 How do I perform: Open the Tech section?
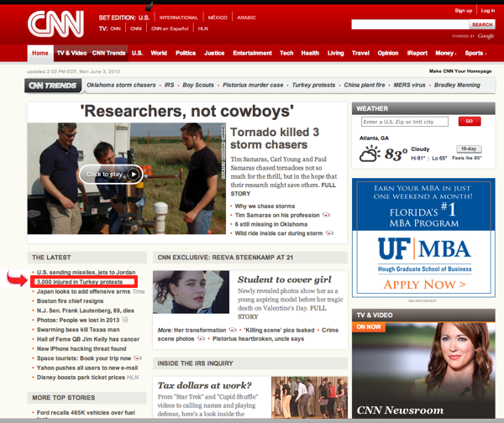point(286,53)
